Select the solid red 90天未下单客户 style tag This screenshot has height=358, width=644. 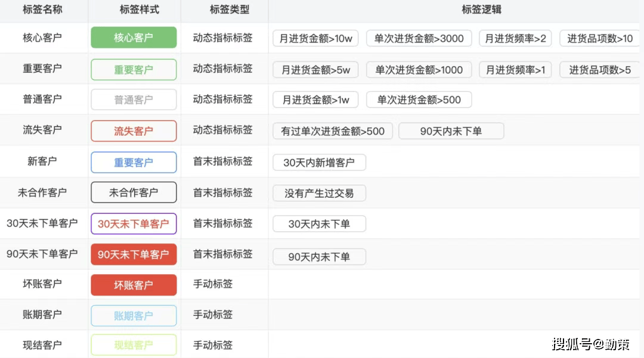(134, 254)
